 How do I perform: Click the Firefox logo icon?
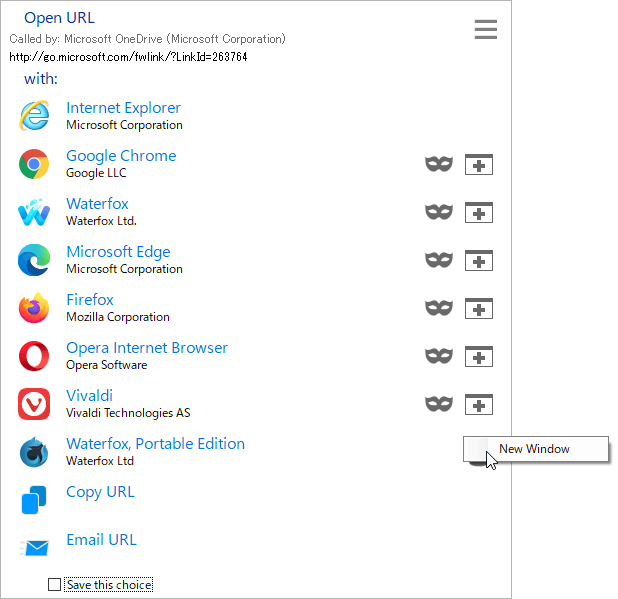[34, 308]
